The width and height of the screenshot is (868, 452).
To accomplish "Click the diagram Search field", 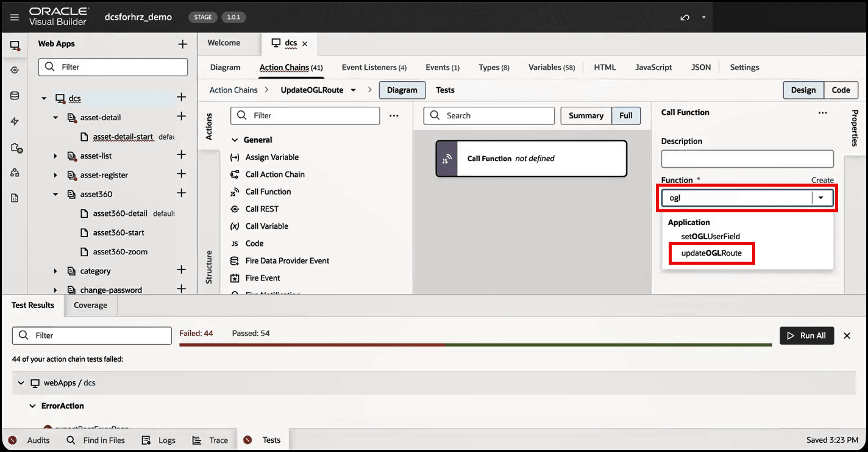I will (x=489, y=115).
